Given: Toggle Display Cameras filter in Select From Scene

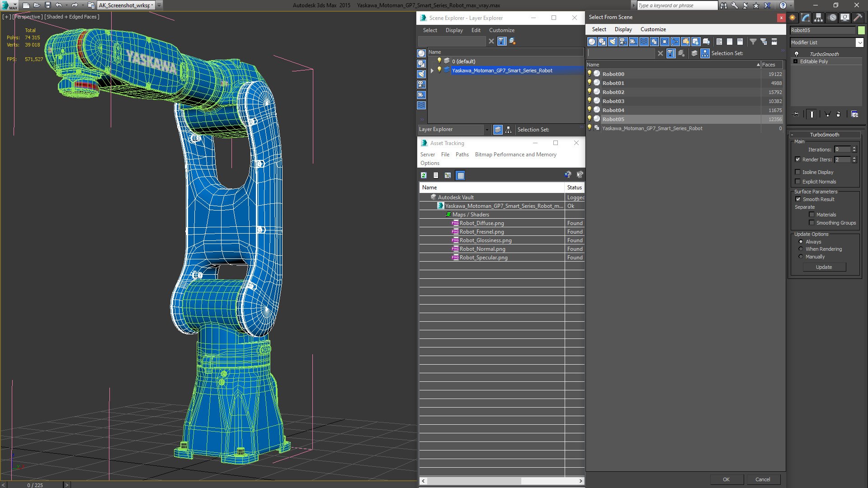Looking at the screenshot, I should click(623, 42).
